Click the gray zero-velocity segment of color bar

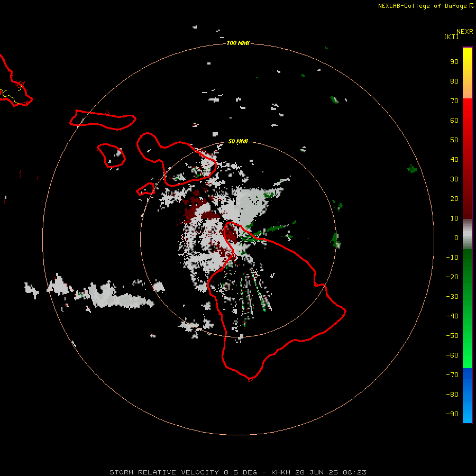[x=467, y=234]
